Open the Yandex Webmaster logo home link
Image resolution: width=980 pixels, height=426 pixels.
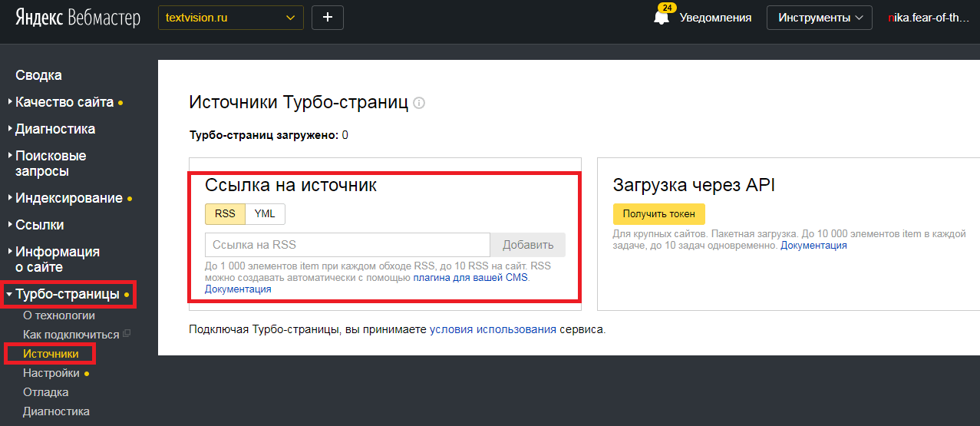click(78, 17)
